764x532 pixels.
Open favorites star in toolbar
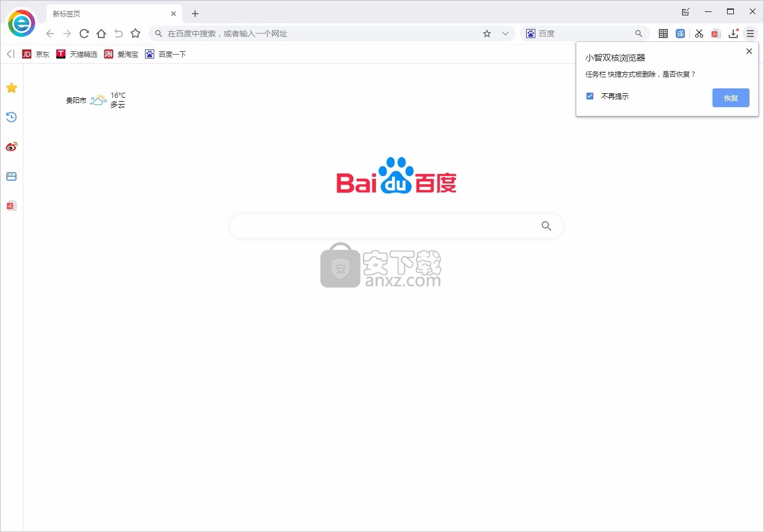(x=135, y=34)
